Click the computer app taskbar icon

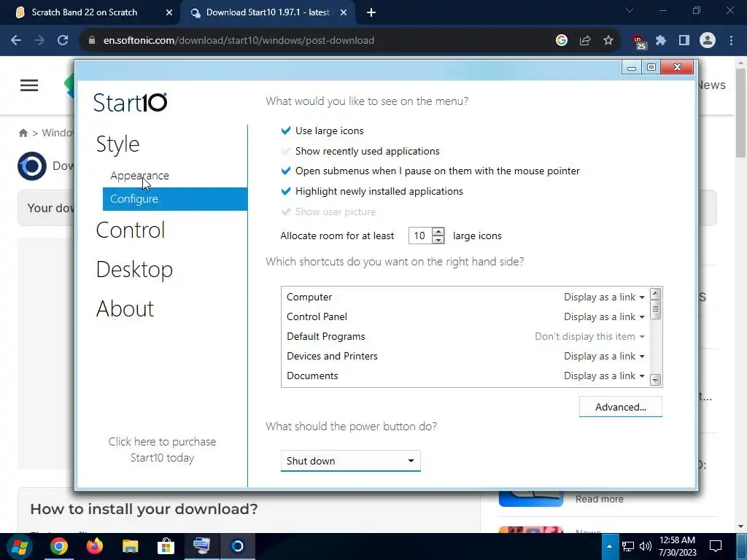pos(201,546)
